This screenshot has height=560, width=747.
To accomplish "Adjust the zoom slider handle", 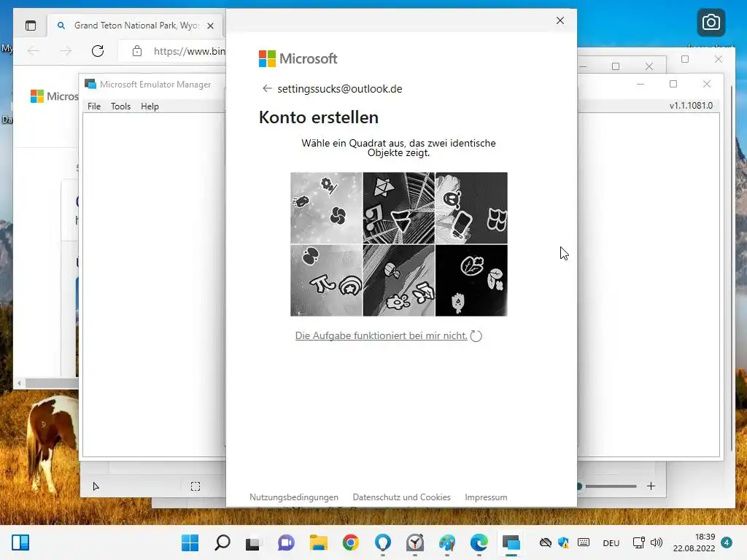I will click(x=579, y=486).
